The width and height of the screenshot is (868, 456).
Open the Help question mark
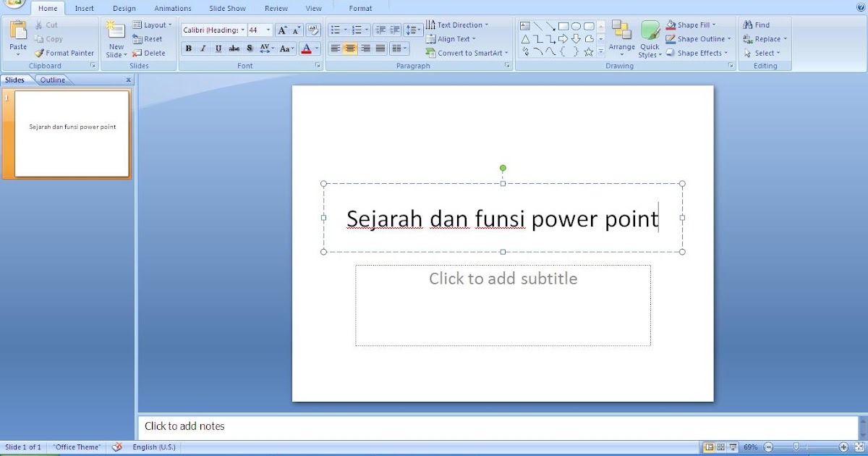tap(860, 7)
